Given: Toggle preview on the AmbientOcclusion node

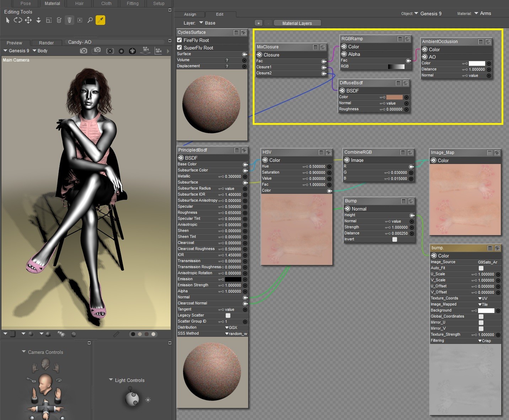Looking at the screenshot, I should [x=488, y=42].
